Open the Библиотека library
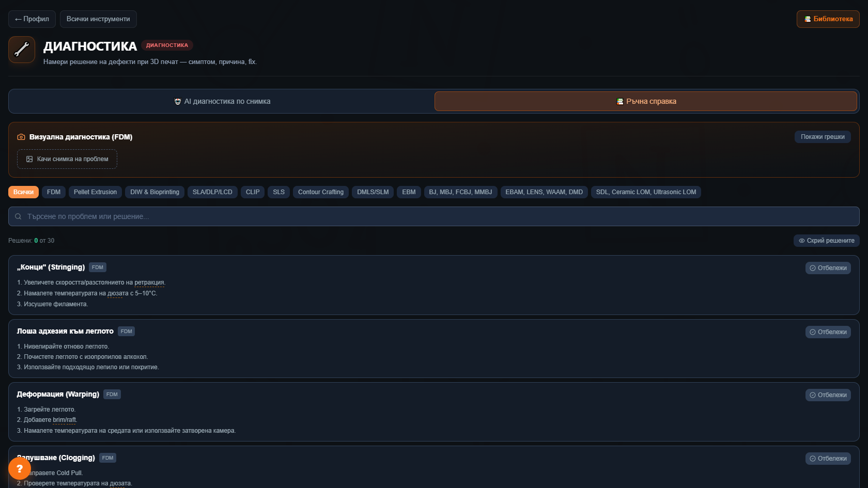The image size is (868, 488). click(x=828, y=19)
